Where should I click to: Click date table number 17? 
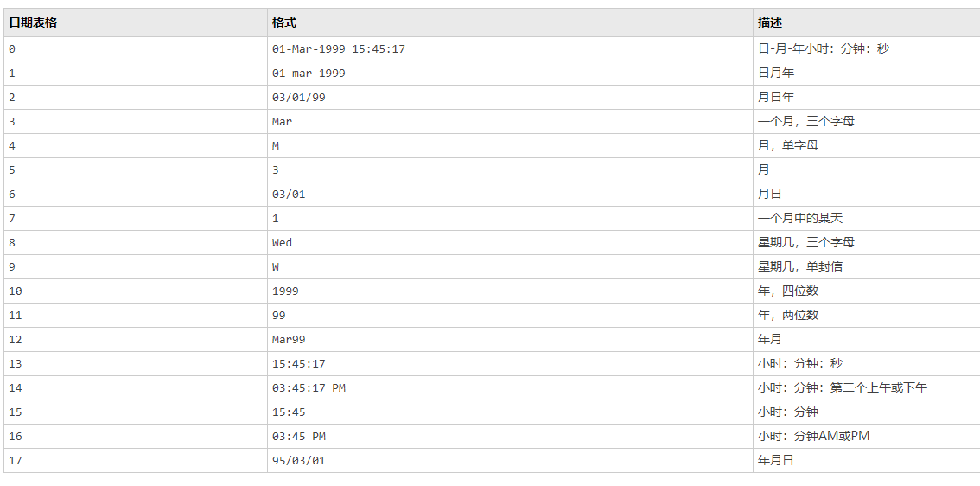[x=15, y=461]
